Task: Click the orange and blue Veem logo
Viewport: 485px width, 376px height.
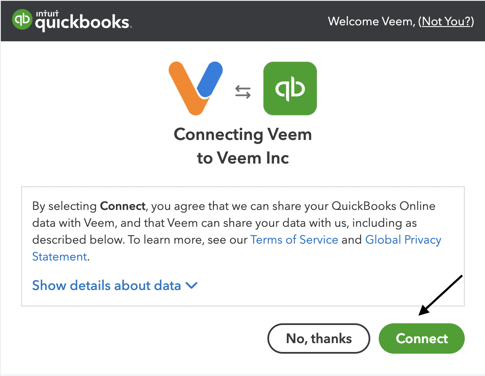Action: click(196, 88)
